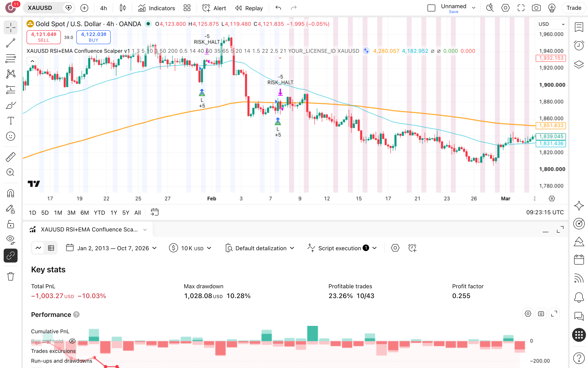The image size is (588, 368).
Task: Open the Fibonacci retracement tool
Action: point(10,58)
